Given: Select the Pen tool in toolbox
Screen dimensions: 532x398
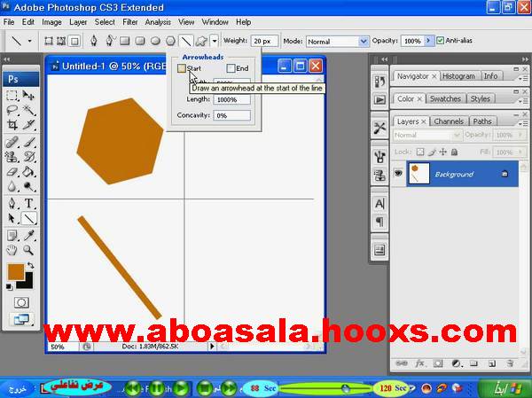Looking at the screenshot, I should tap(12, 203).
